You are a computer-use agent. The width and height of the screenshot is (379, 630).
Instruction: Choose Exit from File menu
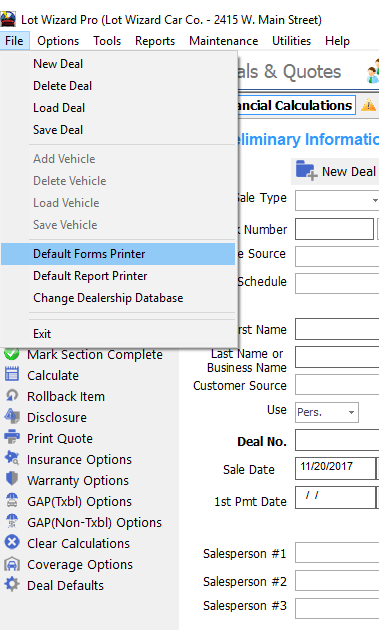coord(118,334)
